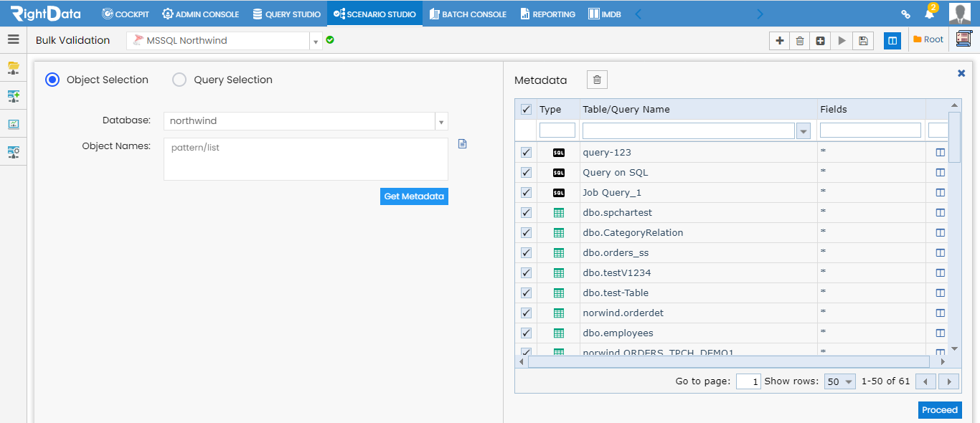980x423 pixels.
Task: Open the user profile avatar
Action: coord(960,14)
